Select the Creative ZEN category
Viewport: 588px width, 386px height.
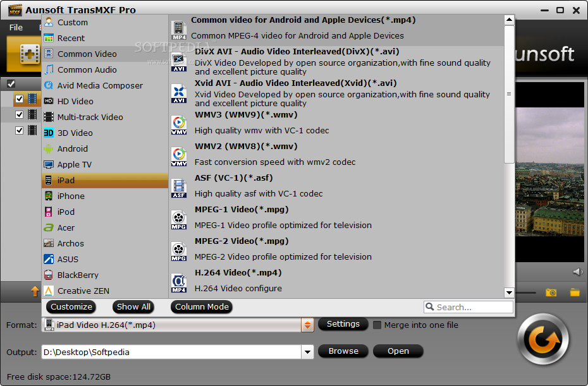click(x=105, y=291)
